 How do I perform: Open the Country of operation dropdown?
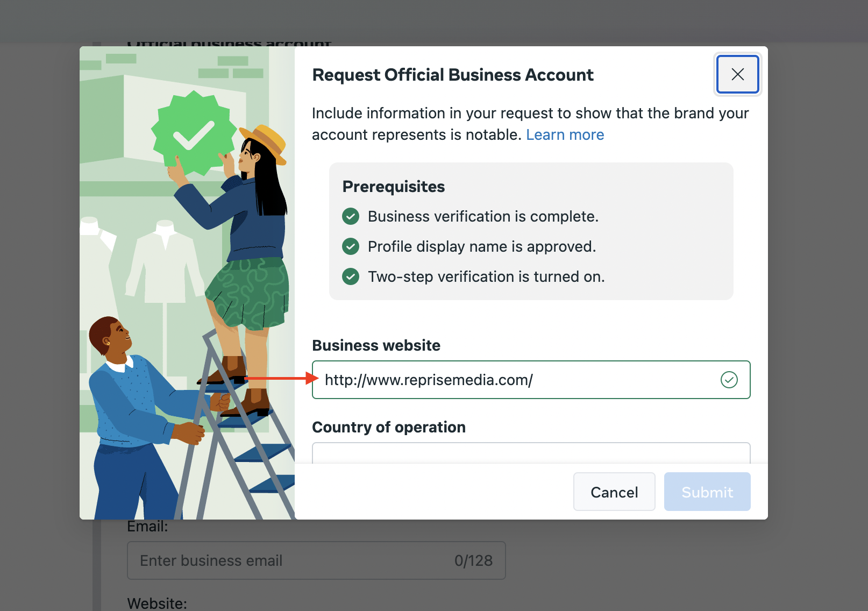(531, 453)
